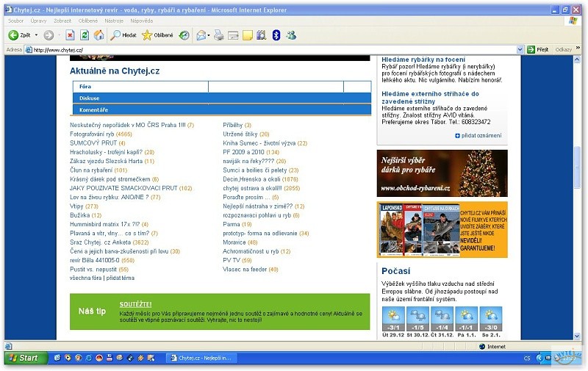
Task: Click the vertical scrollbar up arrow
Action: pos(577,60)
